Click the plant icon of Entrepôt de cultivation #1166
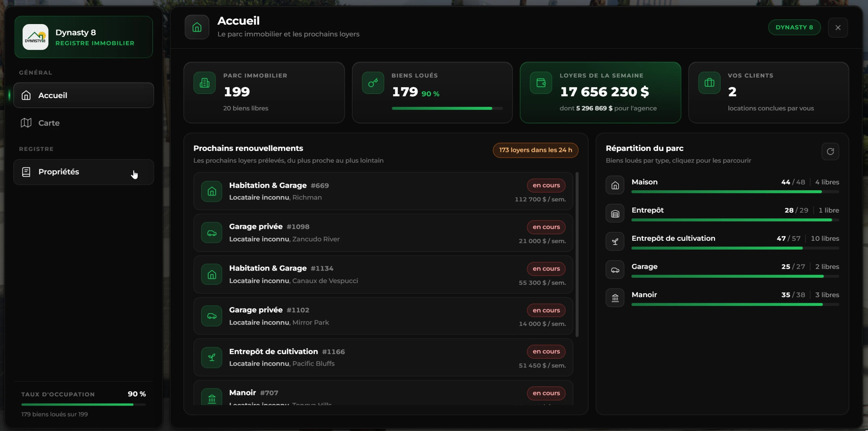 [212, 357]
